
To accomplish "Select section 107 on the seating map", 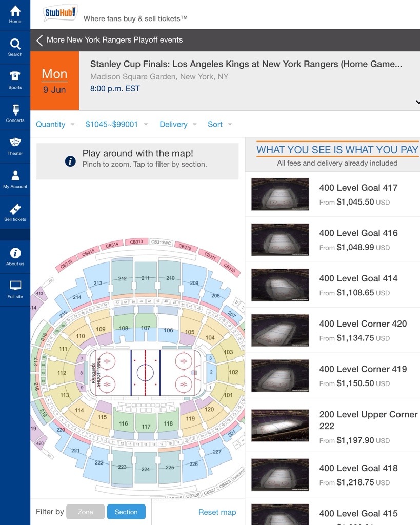I will pyautogui.click(x=146, y=328).
